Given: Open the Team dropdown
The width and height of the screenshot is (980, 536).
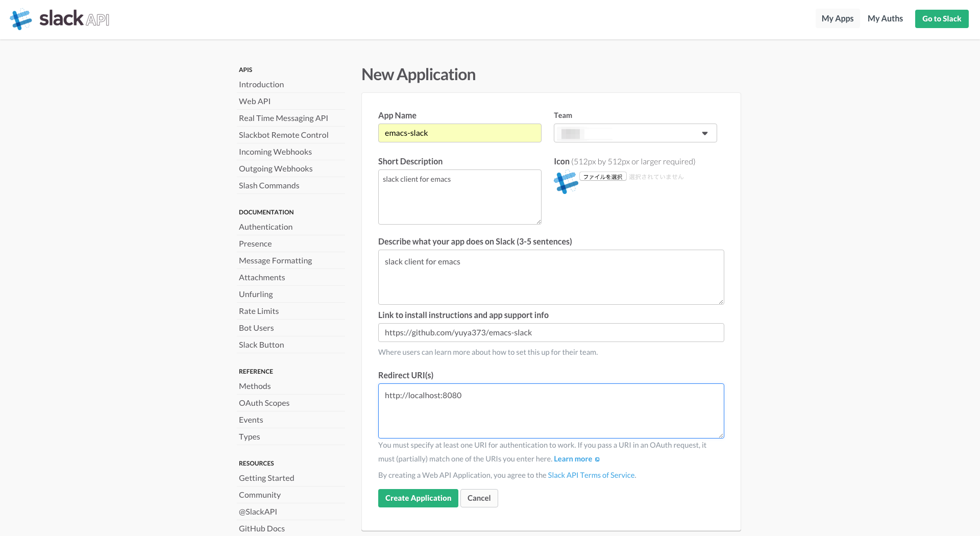Looking at the screenshot, I should [x=635, y=133].
